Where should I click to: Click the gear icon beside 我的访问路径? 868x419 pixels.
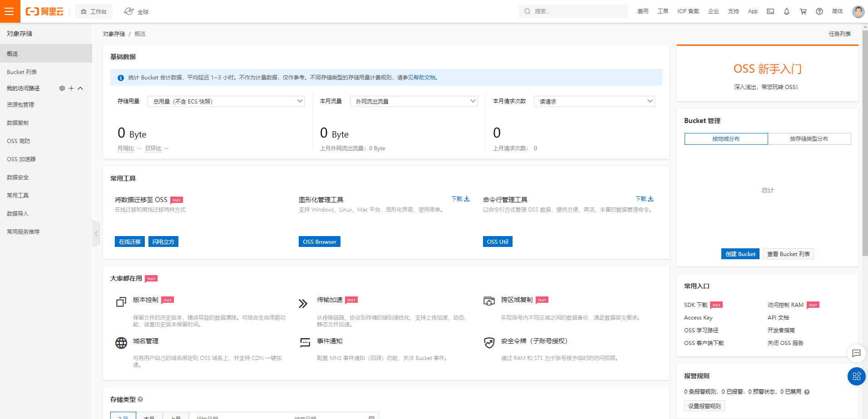point(62,88)
